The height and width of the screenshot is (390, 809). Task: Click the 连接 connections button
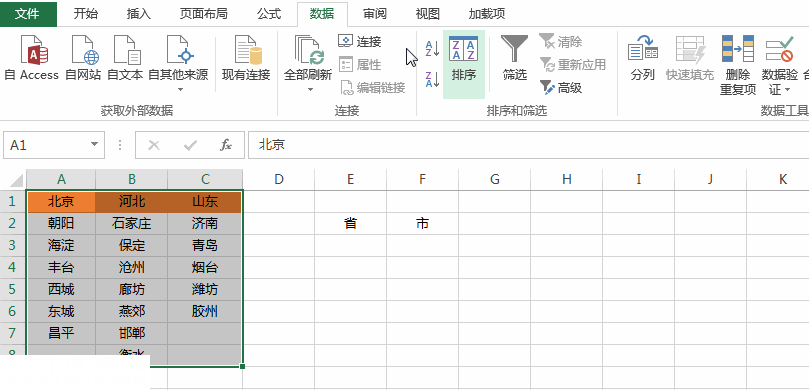coord(360,41)
